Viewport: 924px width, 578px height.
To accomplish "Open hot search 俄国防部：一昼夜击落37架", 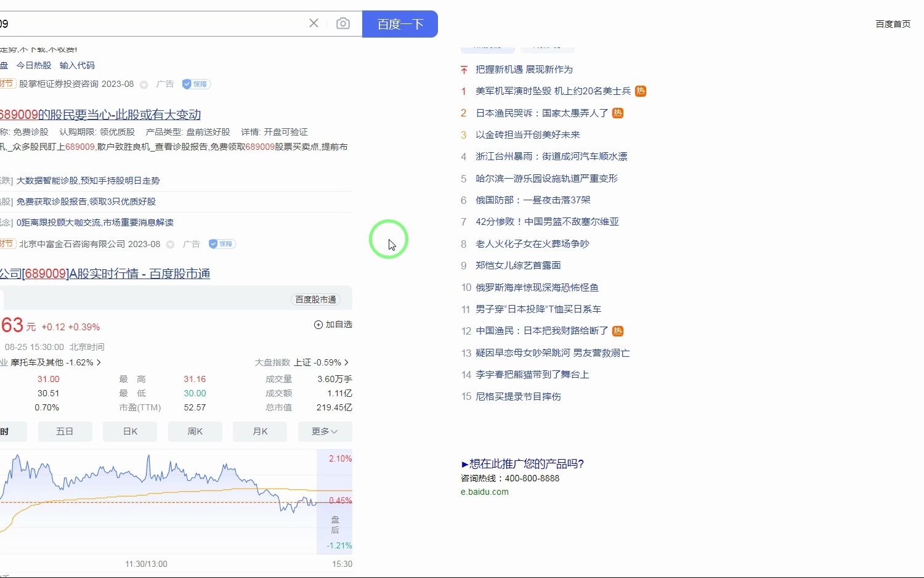I will tap(533, 200).
